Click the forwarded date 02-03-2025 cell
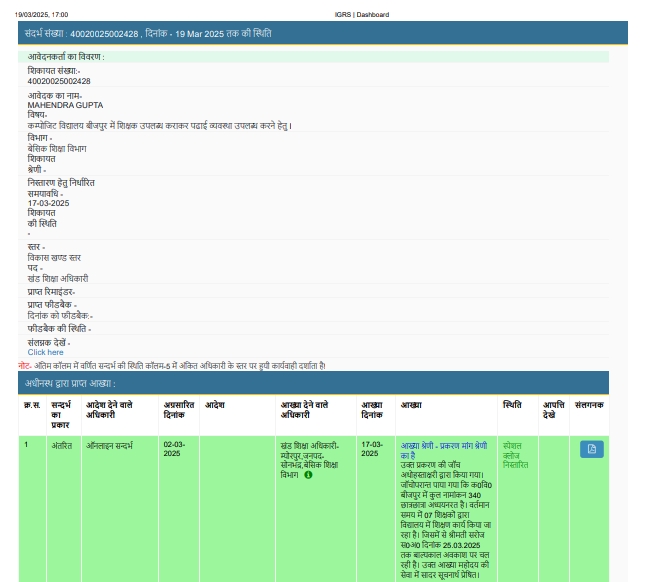 175,449
